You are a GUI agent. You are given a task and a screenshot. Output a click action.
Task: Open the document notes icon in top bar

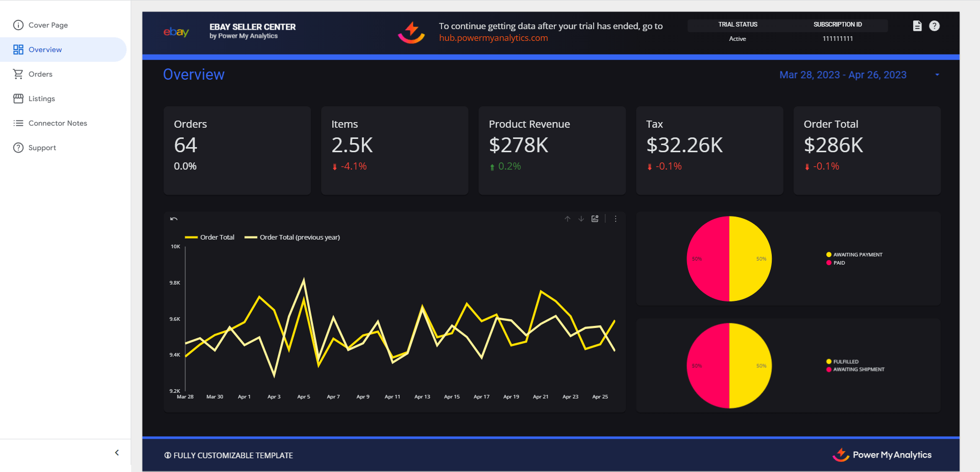click(917, 26)
